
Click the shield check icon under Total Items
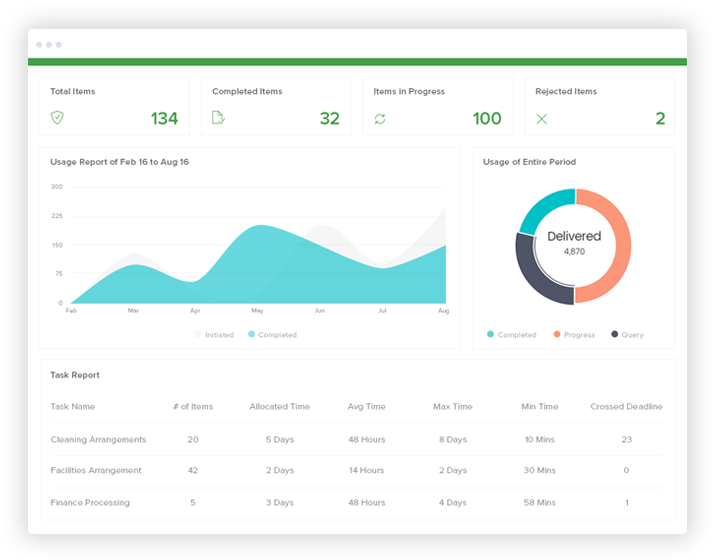click(x=57, y=118)
